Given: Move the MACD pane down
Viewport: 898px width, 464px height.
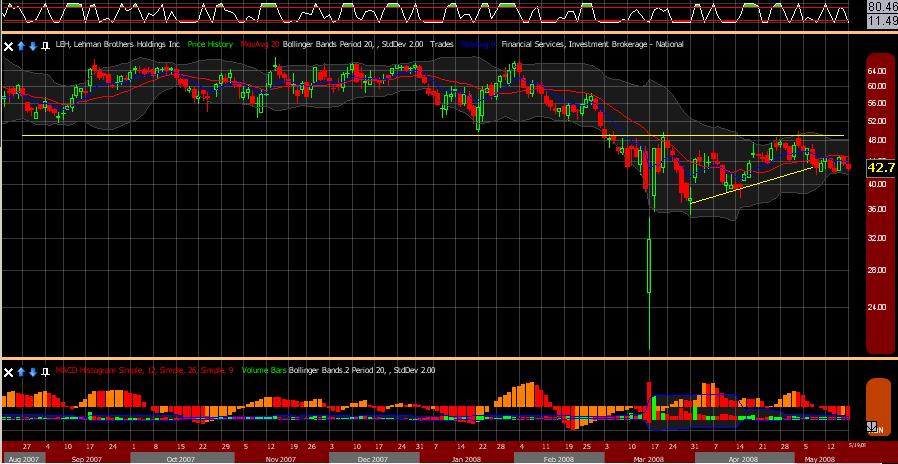Looking at the screenshot, I should click(33, 372).
